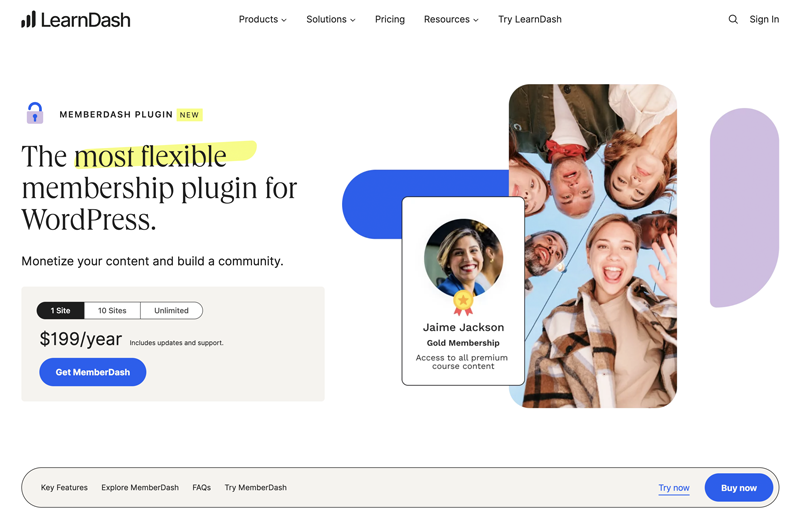Jump to FAQs section
The height and width of the screenshot is (516, 798).
tap(202, 488)
